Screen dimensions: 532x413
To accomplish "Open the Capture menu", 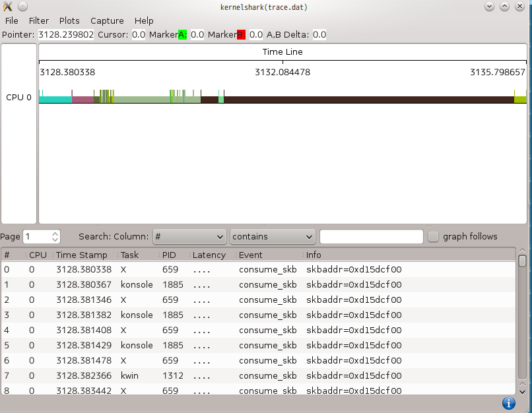I will [x=107, y=20].
